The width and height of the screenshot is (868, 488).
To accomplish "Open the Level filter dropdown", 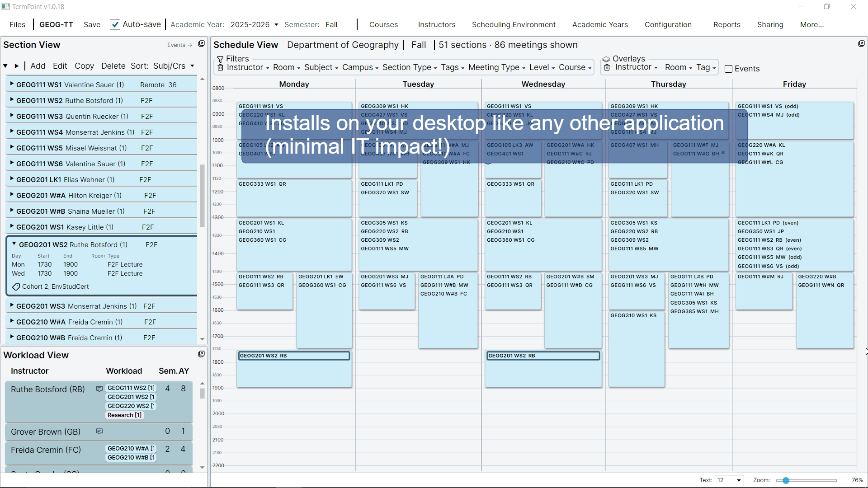I will click(x=542, y=68).
